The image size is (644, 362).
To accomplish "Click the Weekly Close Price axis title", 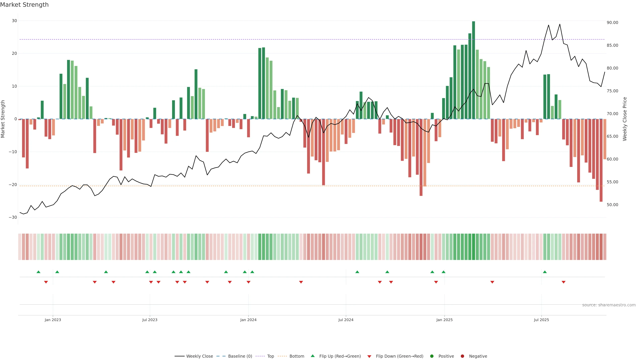I will [625, 119].
